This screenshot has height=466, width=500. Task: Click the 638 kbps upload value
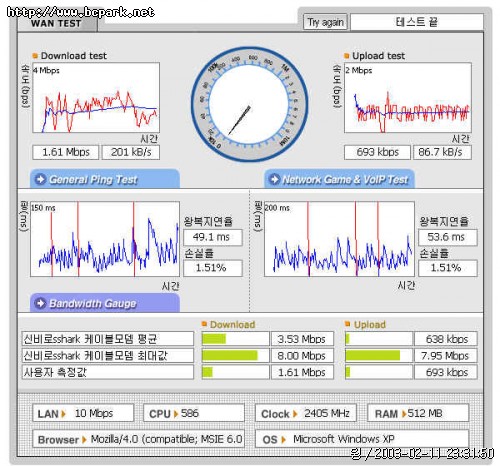point(446,339)
